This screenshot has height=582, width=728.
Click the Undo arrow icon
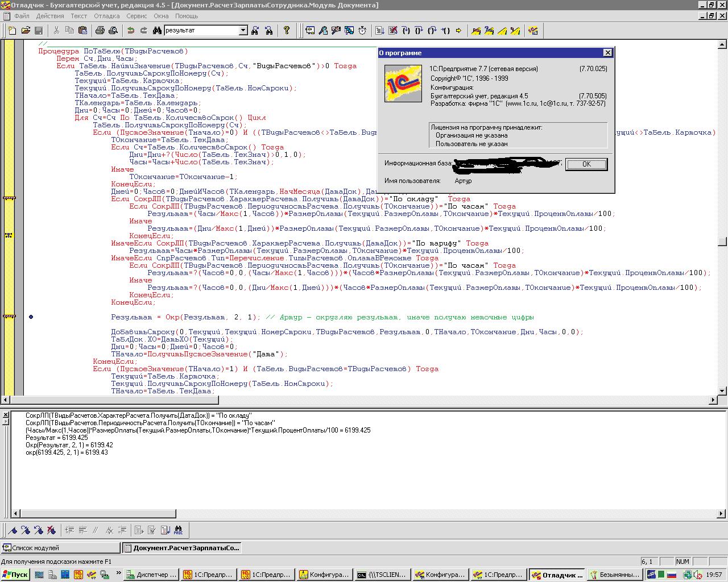[131, 31]
